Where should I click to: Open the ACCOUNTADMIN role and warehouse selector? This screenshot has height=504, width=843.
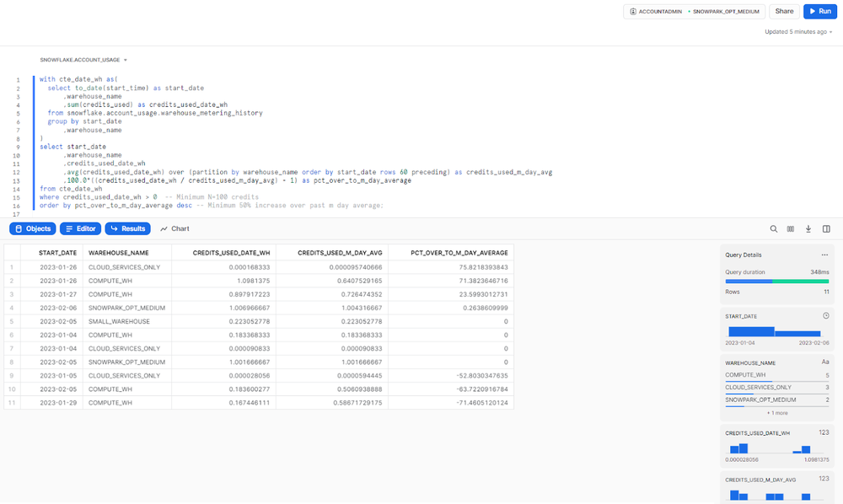(695, 12)
